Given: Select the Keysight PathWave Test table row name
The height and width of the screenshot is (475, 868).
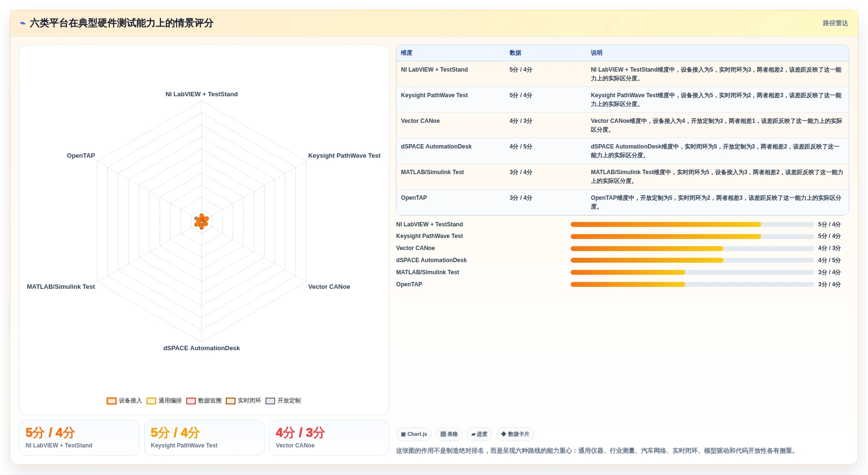Looking at the screenshot, I should 434,95.
